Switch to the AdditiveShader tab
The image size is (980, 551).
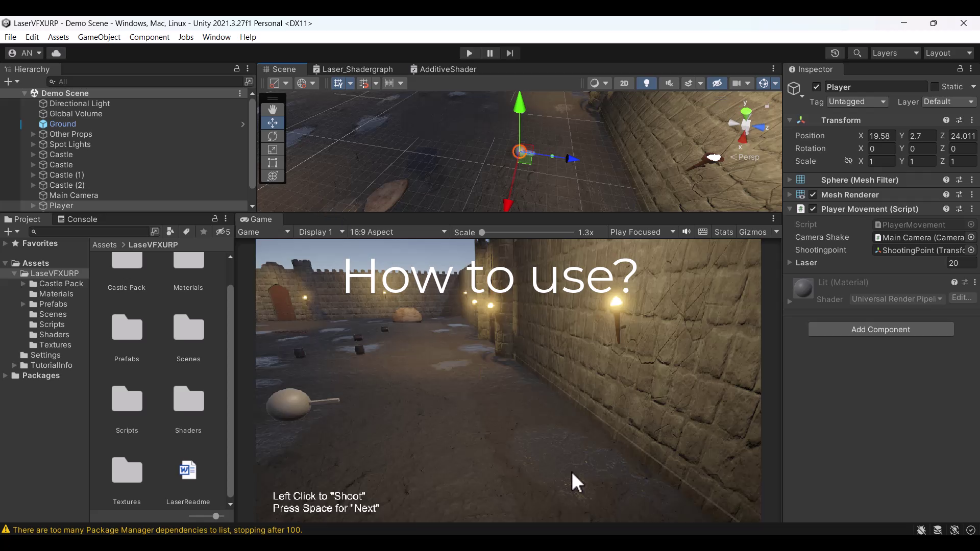444,69
